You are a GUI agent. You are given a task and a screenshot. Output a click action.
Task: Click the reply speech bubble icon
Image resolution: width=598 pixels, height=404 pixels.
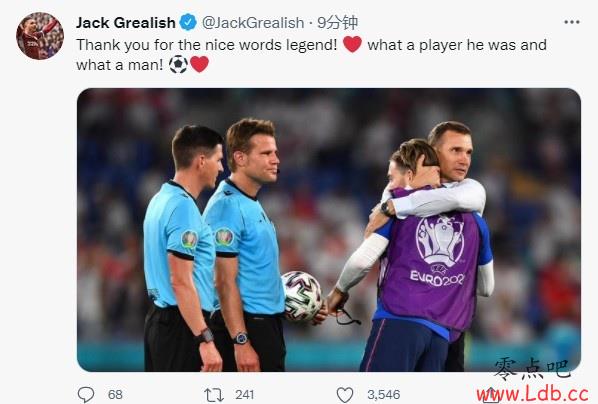86,394
